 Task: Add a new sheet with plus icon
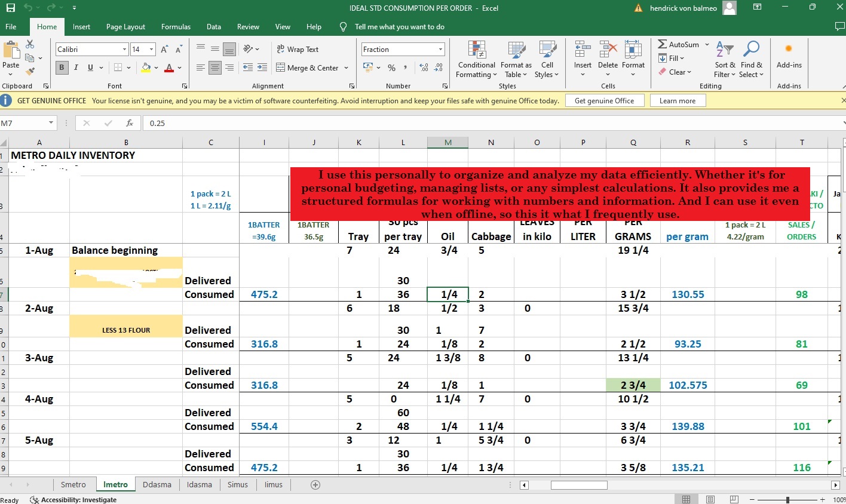click(315, 485)
